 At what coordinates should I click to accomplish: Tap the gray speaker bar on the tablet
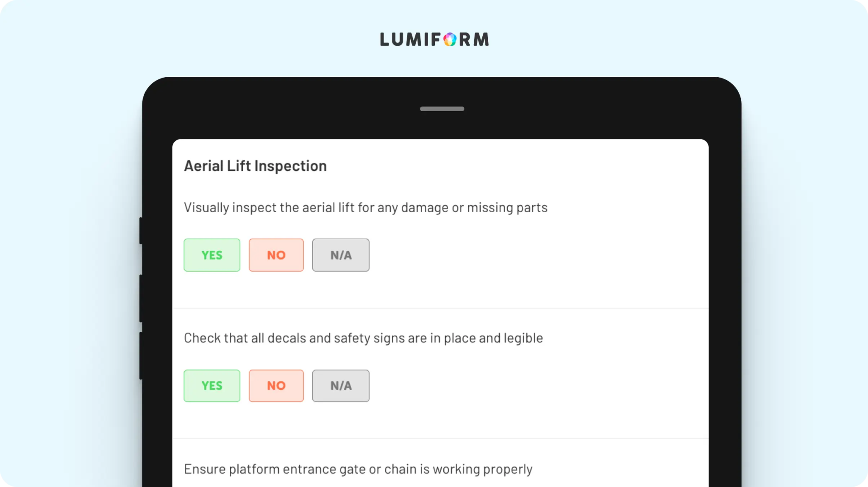[442, 109]
